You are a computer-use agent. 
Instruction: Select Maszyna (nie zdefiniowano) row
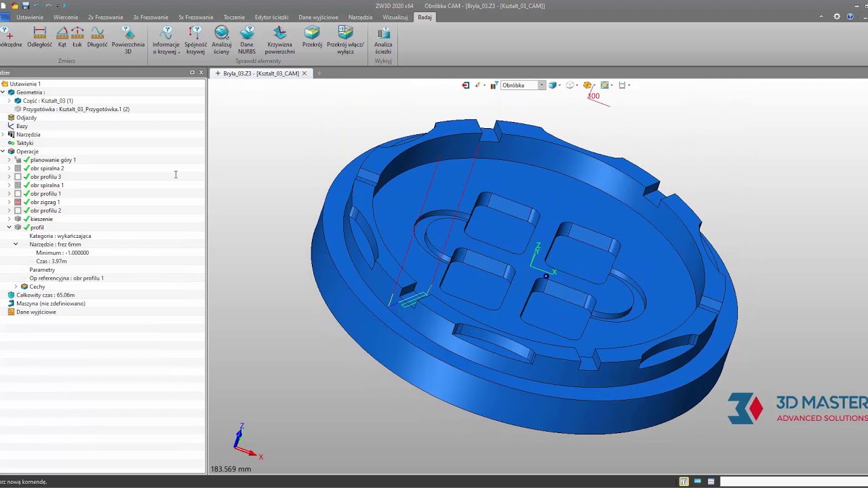coord(51,304)
